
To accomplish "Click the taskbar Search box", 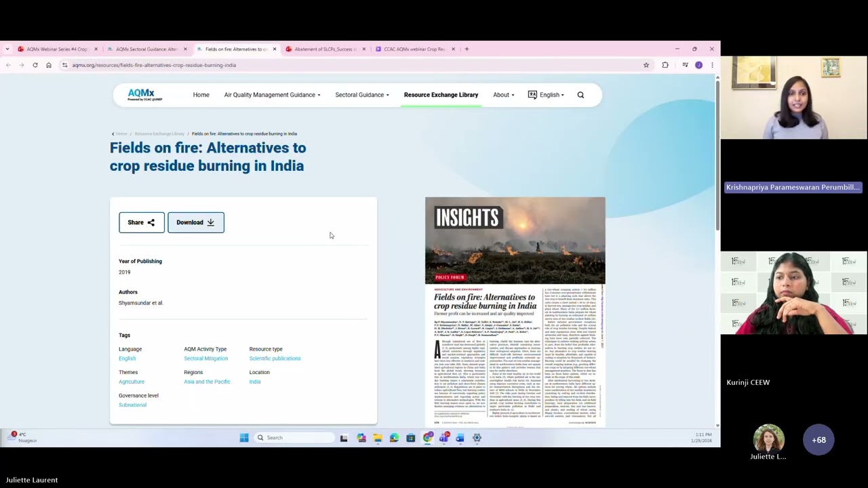I will (x=294, y=438).
